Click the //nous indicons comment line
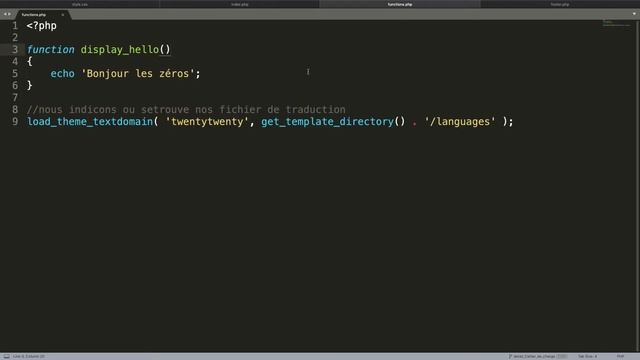 point(186,110)
